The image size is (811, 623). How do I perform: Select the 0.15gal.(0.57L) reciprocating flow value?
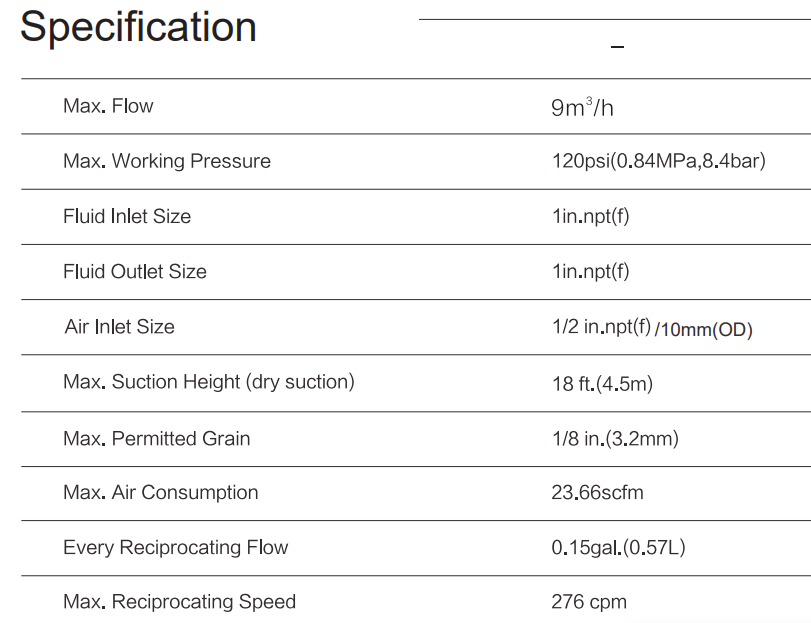coord(618,548)
